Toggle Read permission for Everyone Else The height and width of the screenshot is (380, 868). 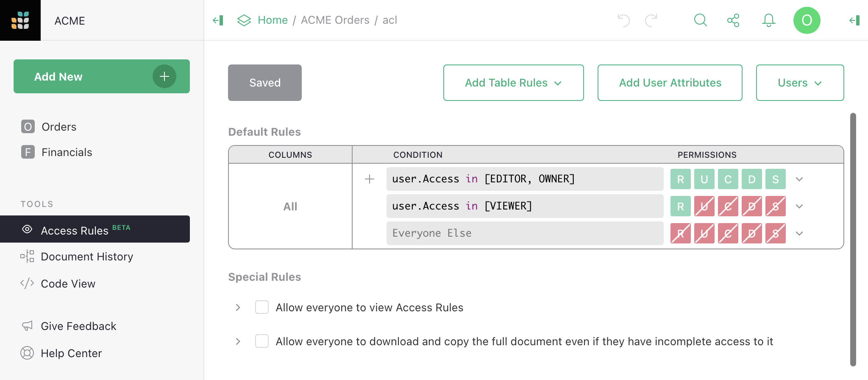[x=681, y=233]
